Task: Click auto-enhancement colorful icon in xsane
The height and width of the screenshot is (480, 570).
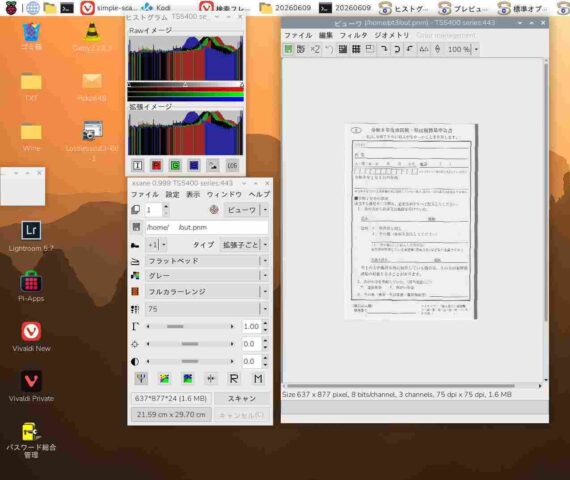Action: pyautogui.click(x=164, y=379)
